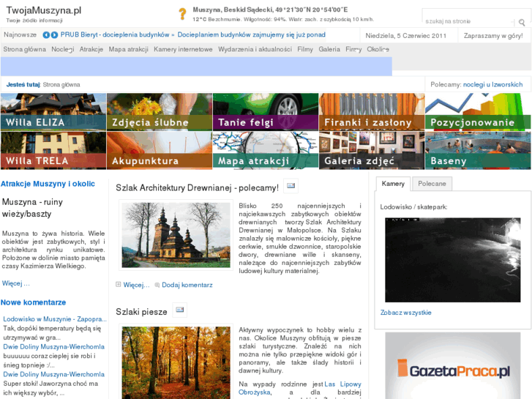
Task: Click the weather question mark icon
Action: click(x=182, y=14)
